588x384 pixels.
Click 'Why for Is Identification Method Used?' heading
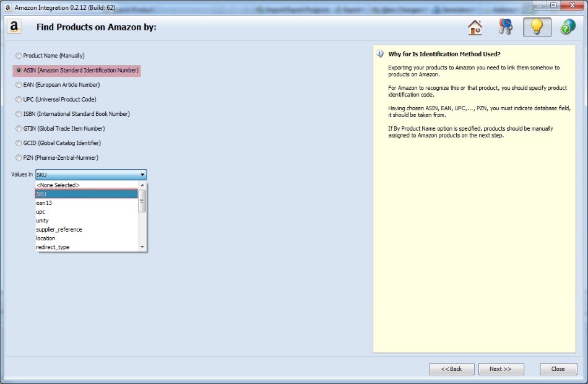444,54
